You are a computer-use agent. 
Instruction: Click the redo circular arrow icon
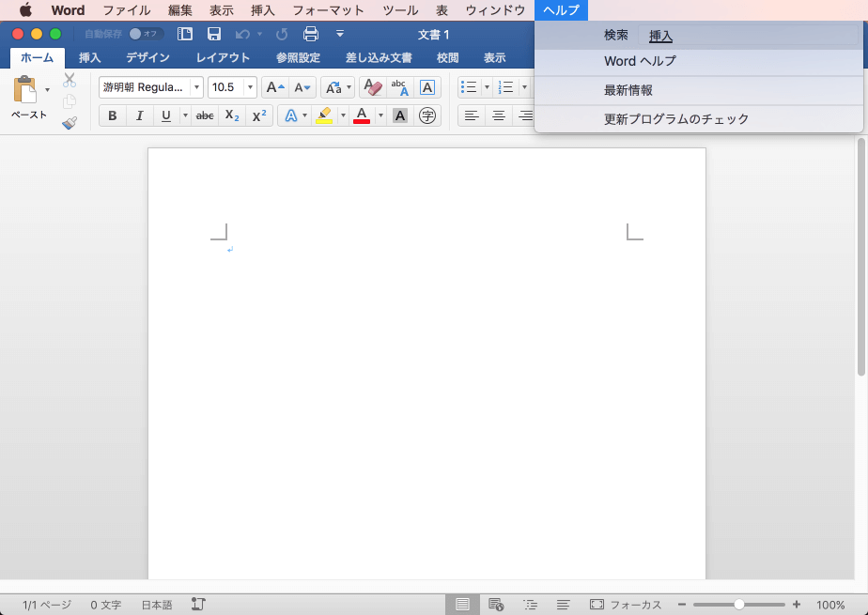point(282,35)
